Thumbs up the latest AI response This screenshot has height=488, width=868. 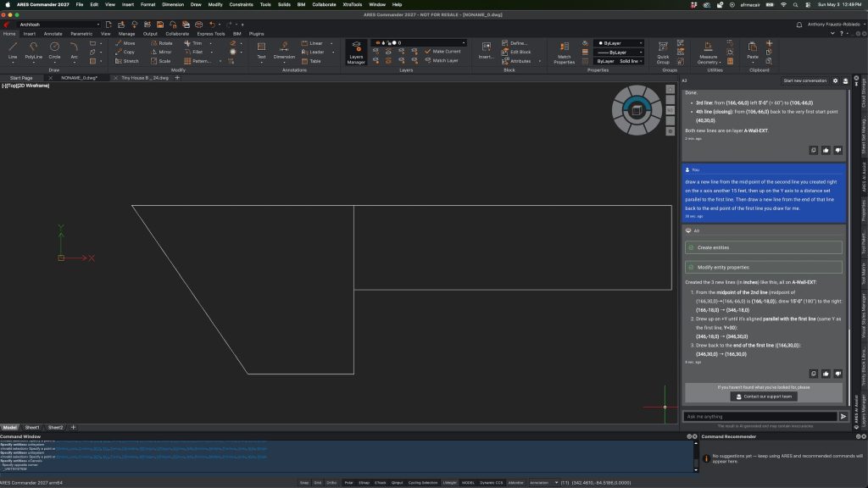tap(826, 374)
